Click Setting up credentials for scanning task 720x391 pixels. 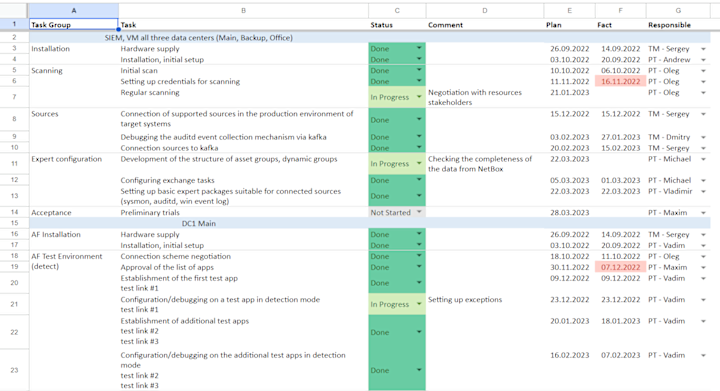click(180, 82)
